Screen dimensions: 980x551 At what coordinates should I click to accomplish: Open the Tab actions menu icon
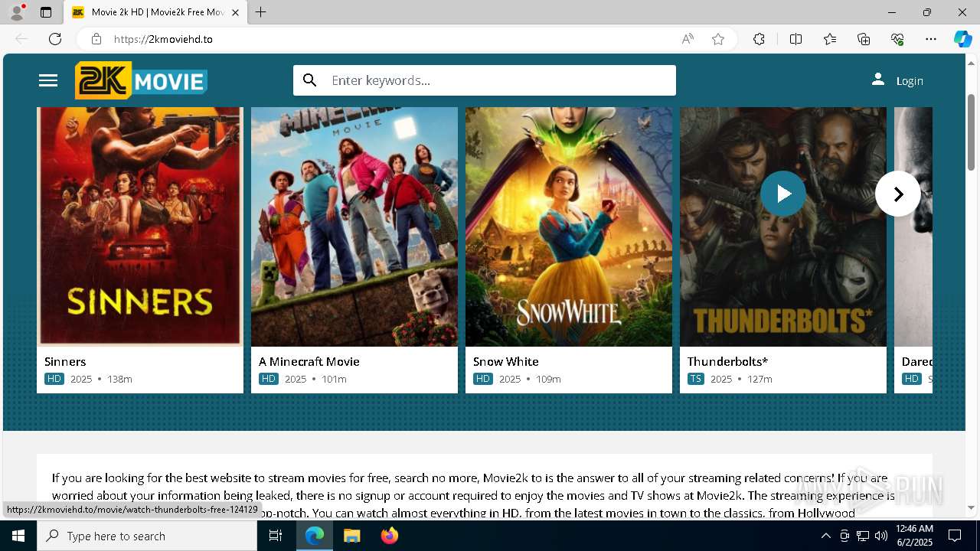click(x=46, y=12)
